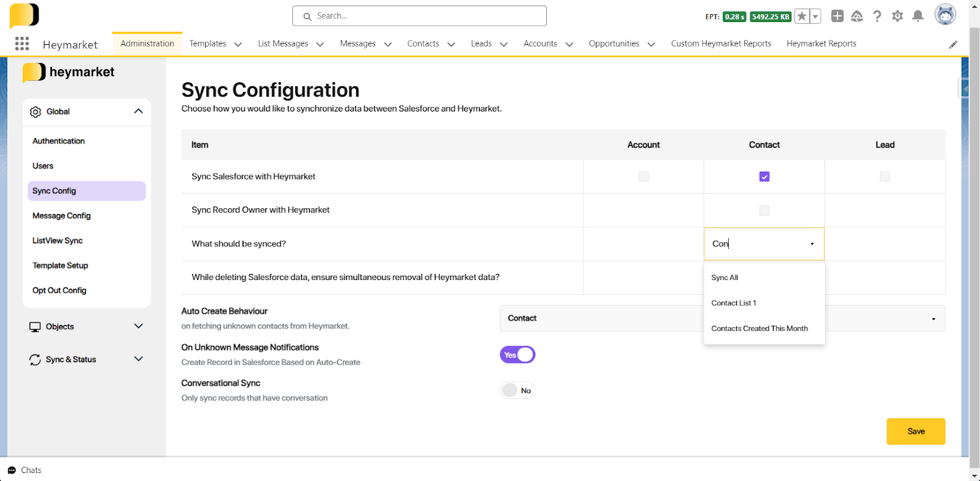Click the Auto Create Behaviour dropdown arrow
This screenshot has width=980, height=481.
pos(933,319)
